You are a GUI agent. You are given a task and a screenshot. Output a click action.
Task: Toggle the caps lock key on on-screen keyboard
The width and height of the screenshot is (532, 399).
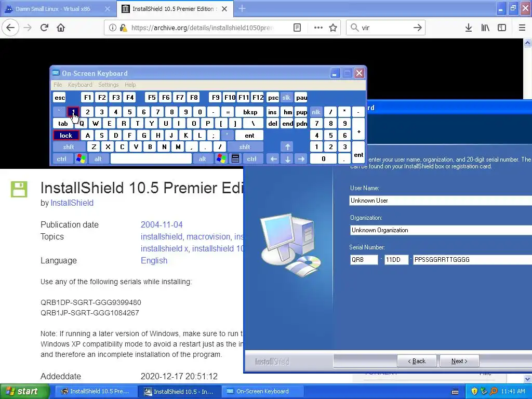pyautogui.click(x=66, y=136)
